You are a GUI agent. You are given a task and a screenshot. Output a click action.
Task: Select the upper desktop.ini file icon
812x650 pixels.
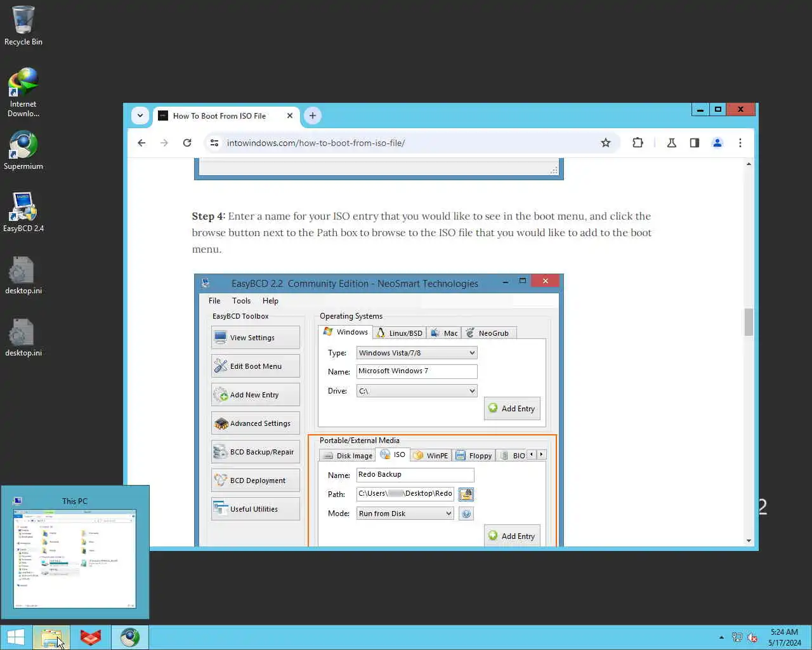click(x=23, y=275)
